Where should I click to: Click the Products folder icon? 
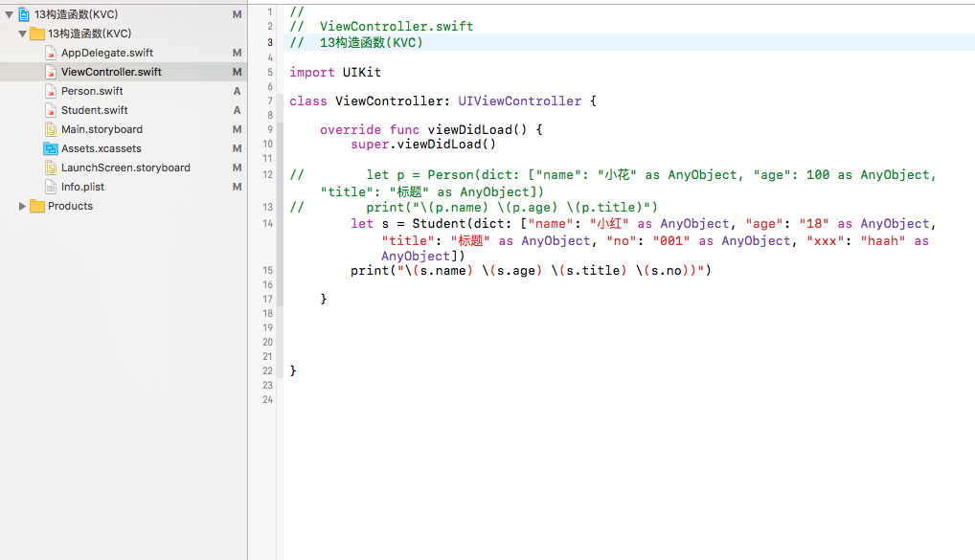pos(37,206)
